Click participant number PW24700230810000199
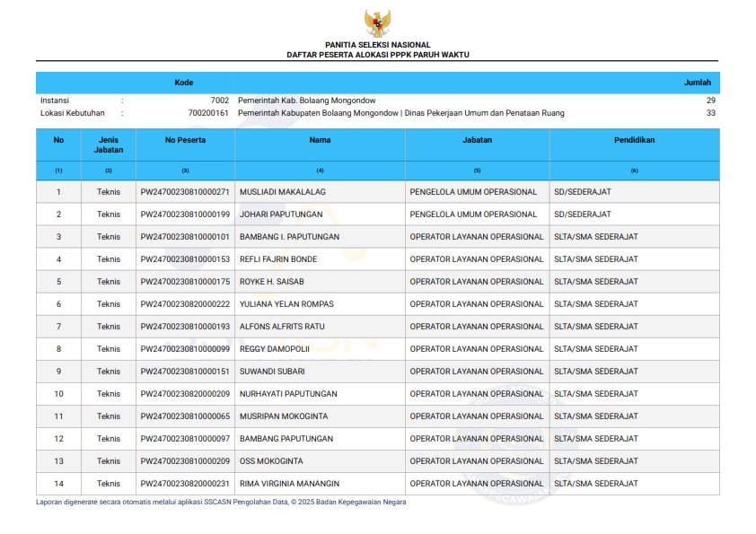 pos(185,214)
